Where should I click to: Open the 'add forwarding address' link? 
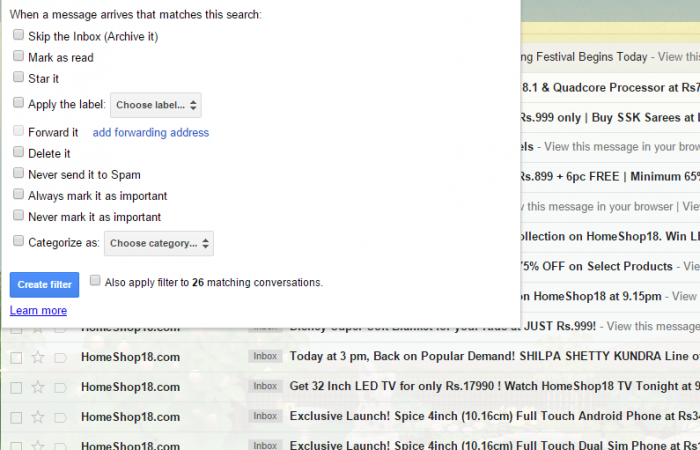click(x=150, y=133)
